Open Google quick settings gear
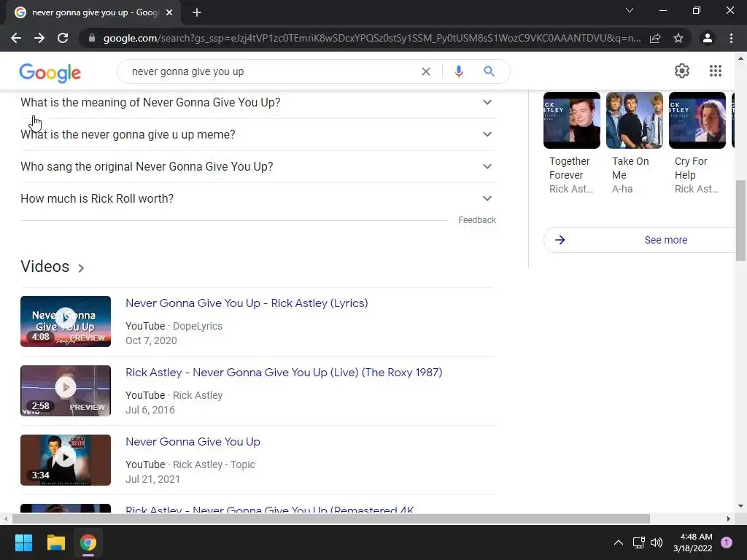This screenshot has width=747, height=560. tap(682, 71)
